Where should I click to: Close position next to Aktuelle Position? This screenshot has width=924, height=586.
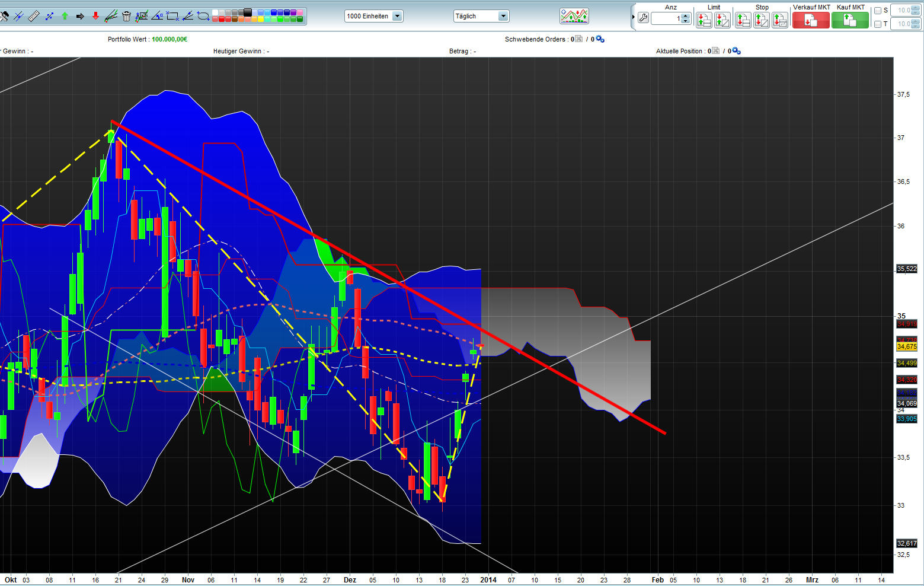click(x=716, y=51)
